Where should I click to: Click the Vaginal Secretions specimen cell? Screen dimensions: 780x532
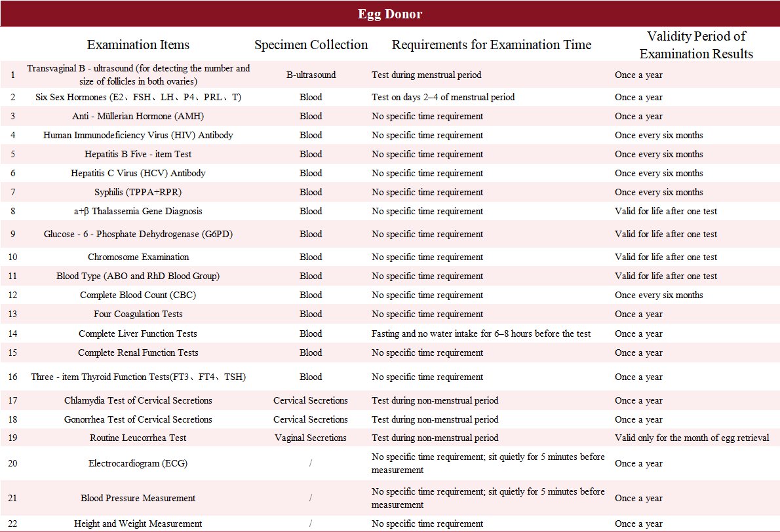(311, 438)
